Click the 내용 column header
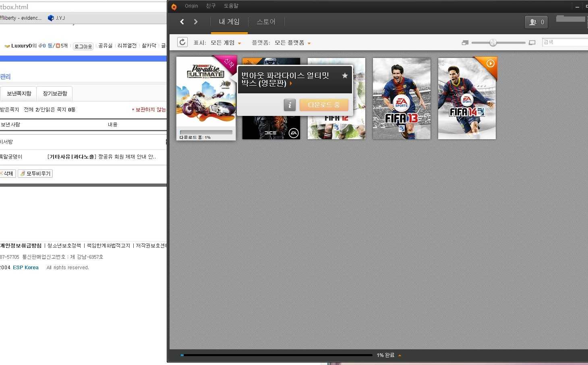 [x=112, y=125]
